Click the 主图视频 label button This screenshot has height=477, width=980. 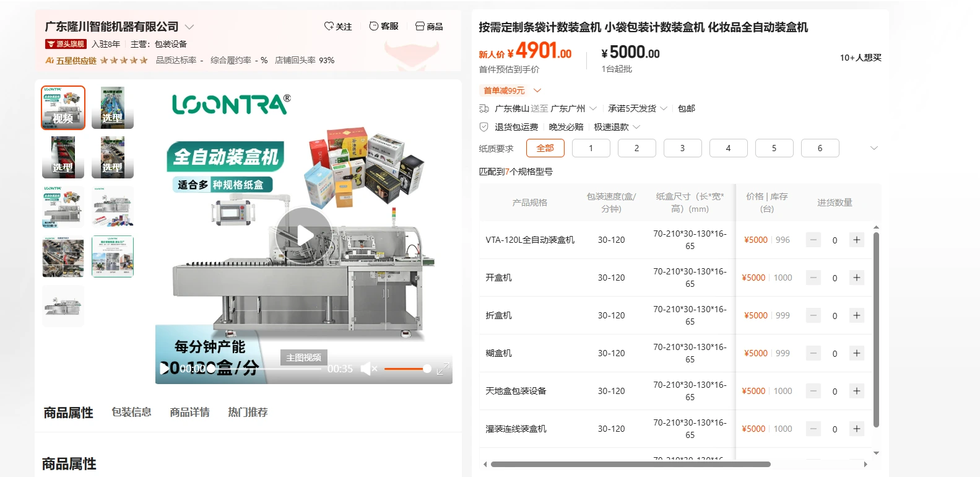(x=304, y=357)
